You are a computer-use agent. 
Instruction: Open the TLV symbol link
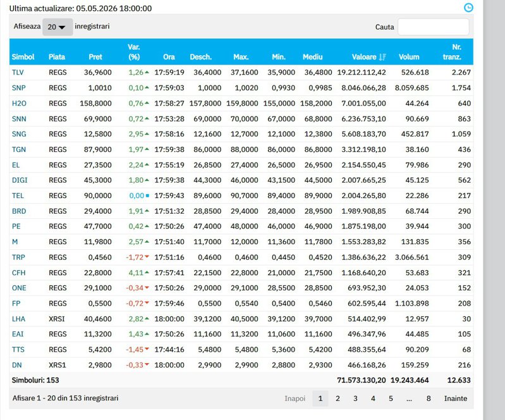coord(18,72)
